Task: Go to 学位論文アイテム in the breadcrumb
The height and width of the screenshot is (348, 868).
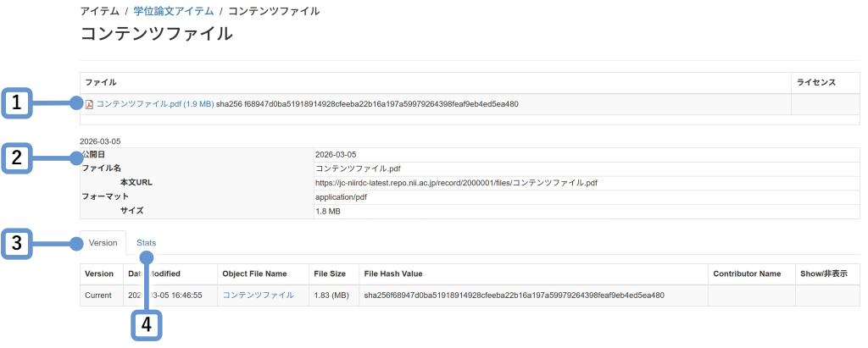Action: point(172,11)
